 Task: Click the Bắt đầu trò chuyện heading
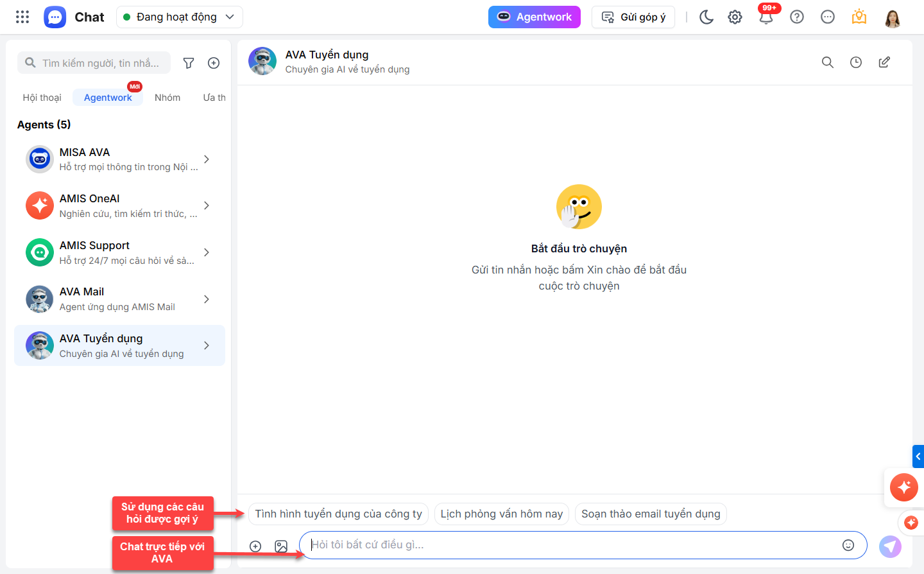pyautogui.click(x=579, y=248)
